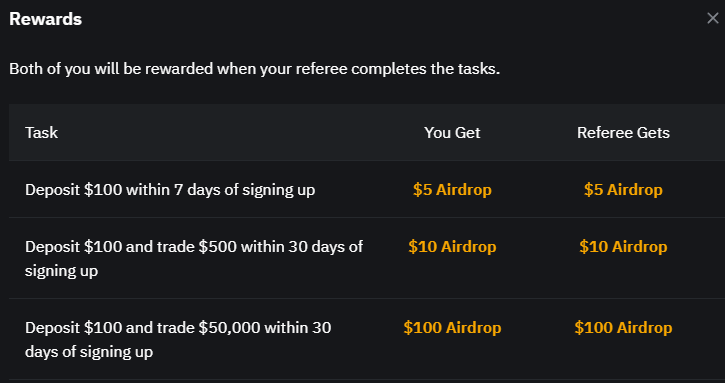Click the $5 Airdrop reward under Referee Gets
This screenshot has width=725, height=383.
623,190
